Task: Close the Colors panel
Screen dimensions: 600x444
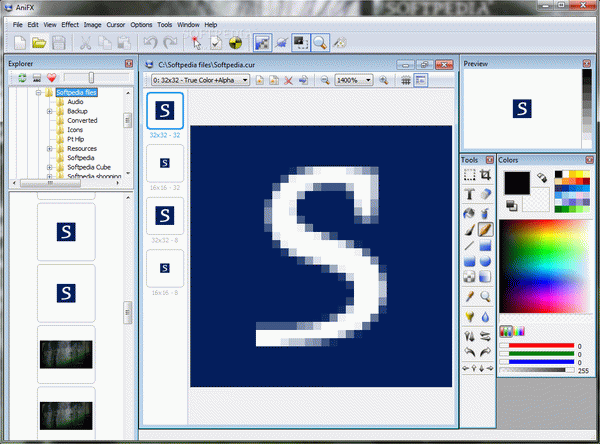Action: pos(589,160)
